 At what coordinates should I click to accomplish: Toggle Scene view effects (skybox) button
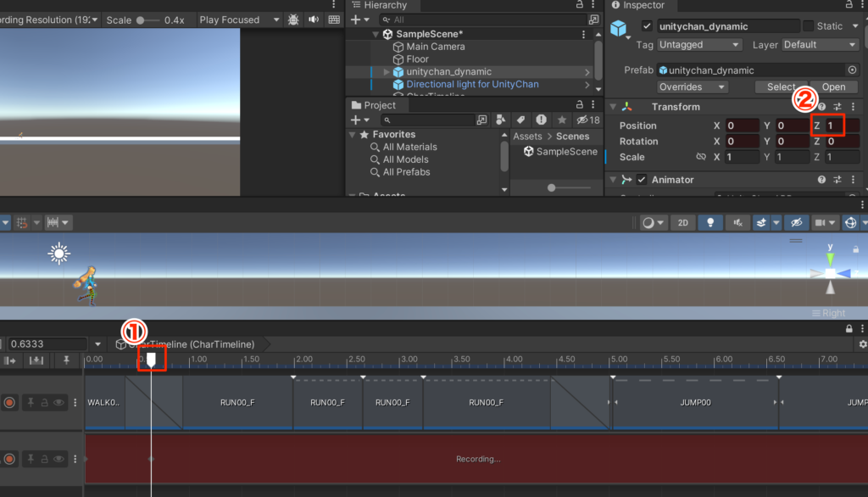(762, 223)
